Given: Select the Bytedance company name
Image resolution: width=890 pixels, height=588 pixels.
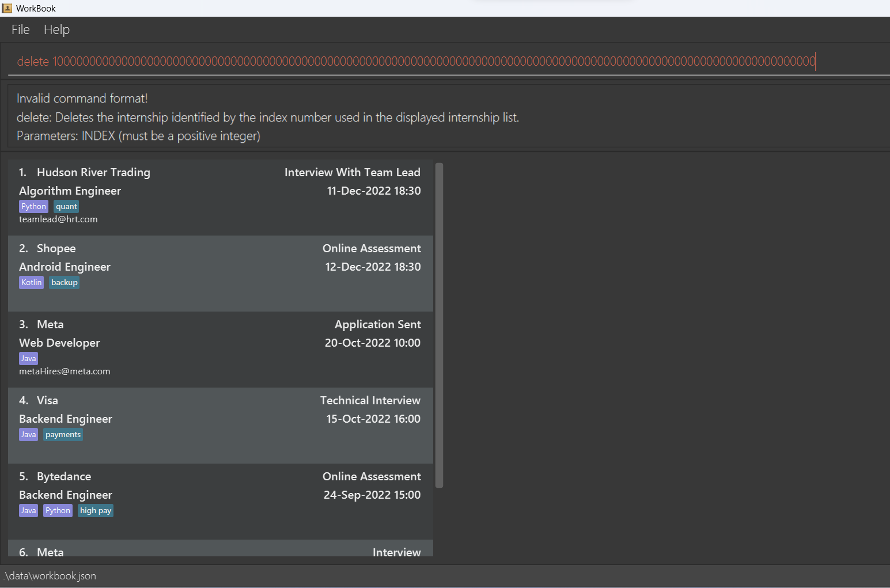Looking at the screenshot, I should click(x=64, y=476).
